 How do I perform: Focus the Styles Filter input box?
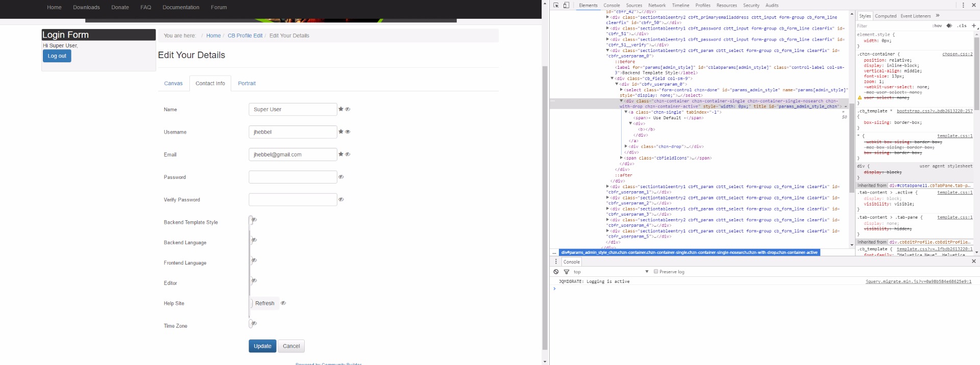point(893,25)
